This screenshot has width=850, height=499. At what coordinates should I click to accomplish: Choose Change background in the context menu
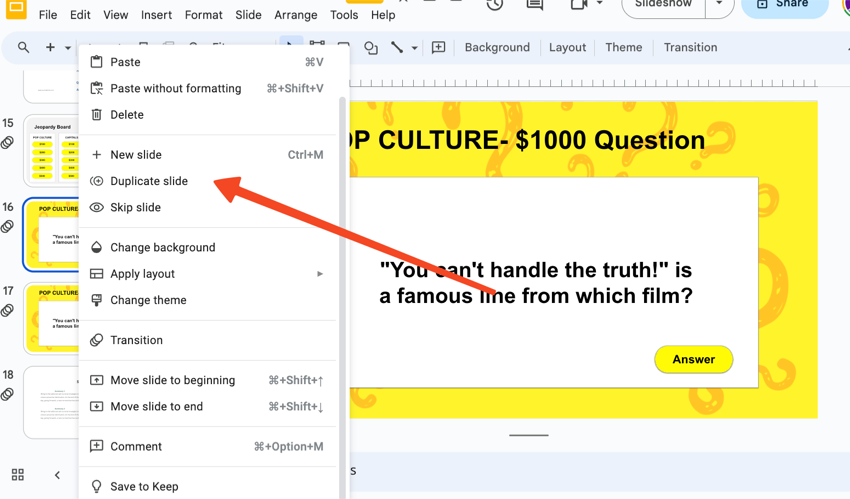tap(162, 248)
